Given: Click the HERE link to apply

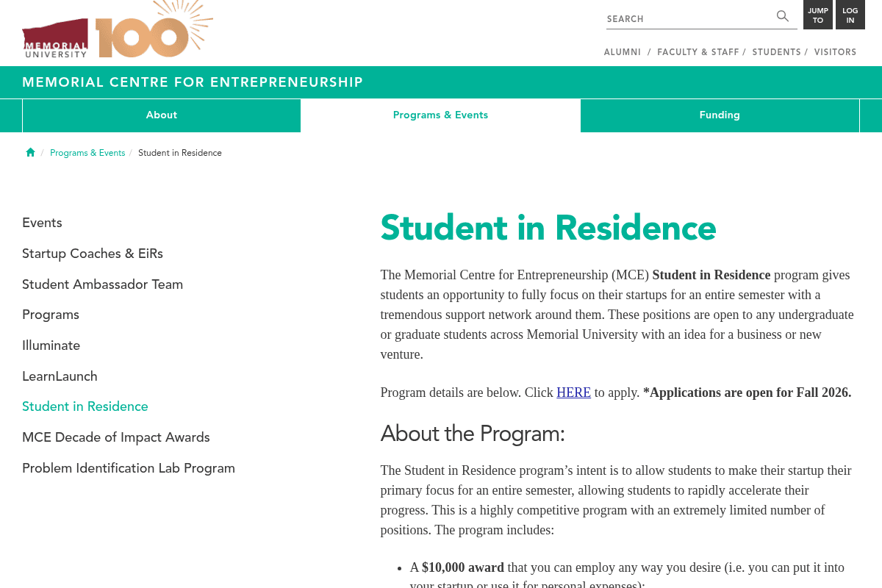Looking at the screenshot, I should (573, 392).
